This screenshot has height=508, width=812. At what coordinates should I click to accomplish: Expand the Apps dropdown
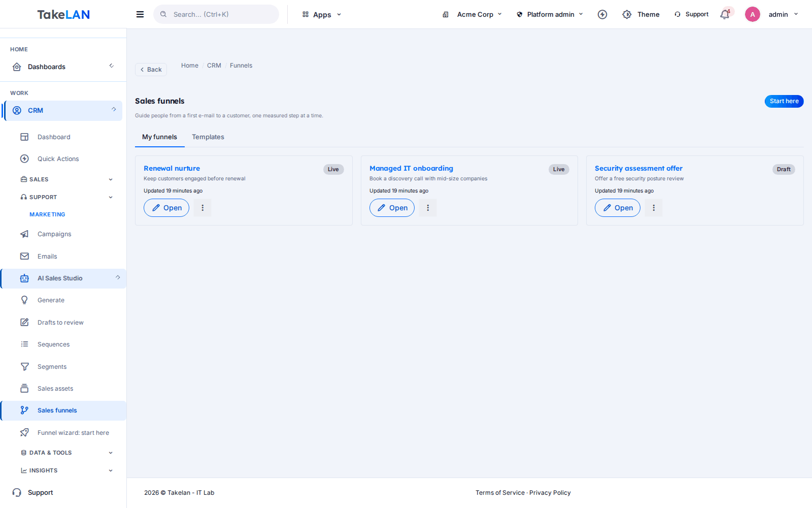coord(322,14)
